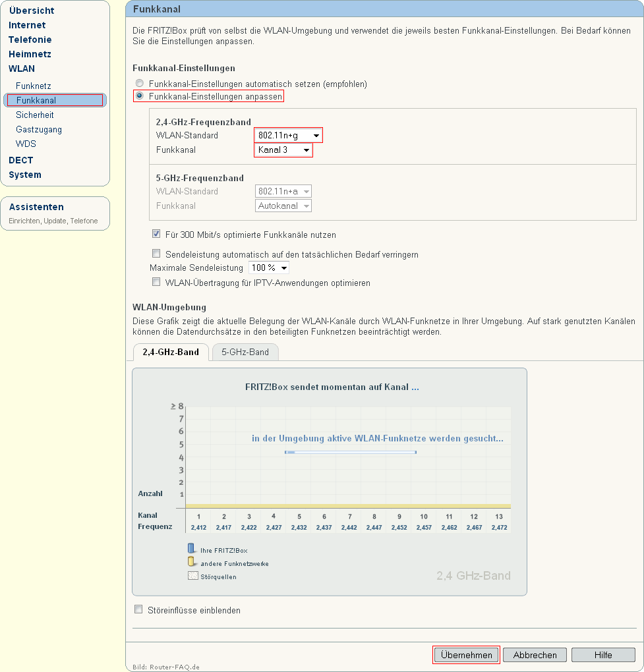Open the Internet menu section

(x=27, y=25)
